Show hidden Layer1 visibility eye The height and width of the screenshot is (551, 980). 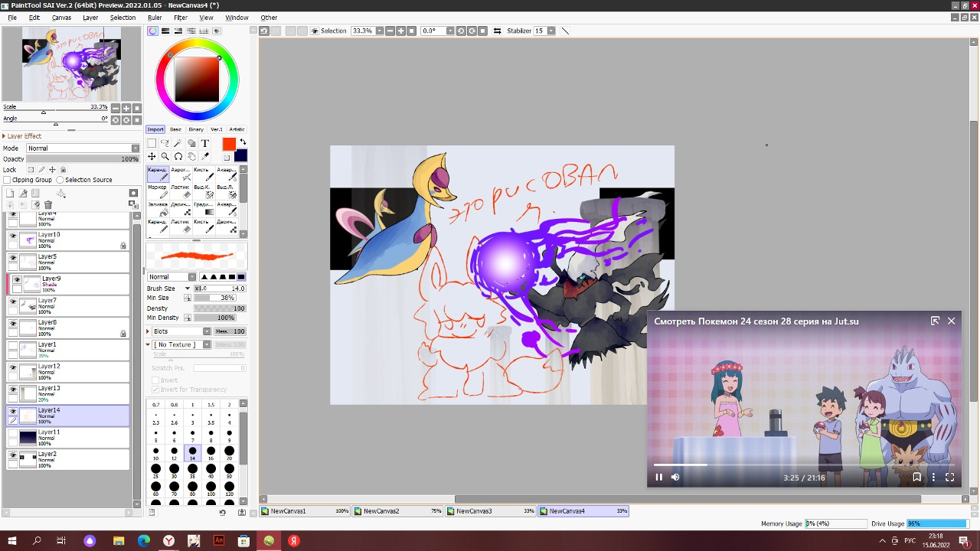tap(12, 347)
